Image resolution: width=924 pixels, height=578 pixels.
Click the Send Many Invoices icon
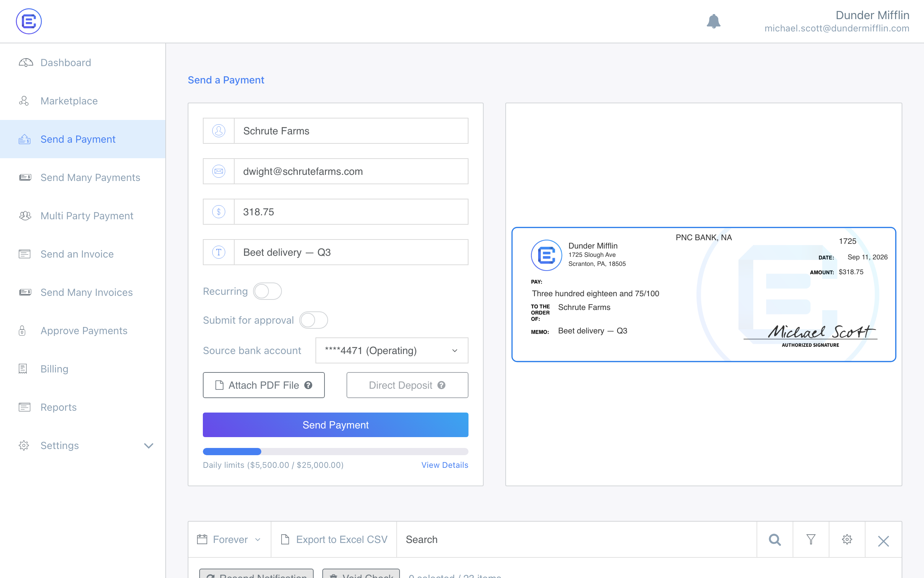pyautogui.click(x=25, y=292)
